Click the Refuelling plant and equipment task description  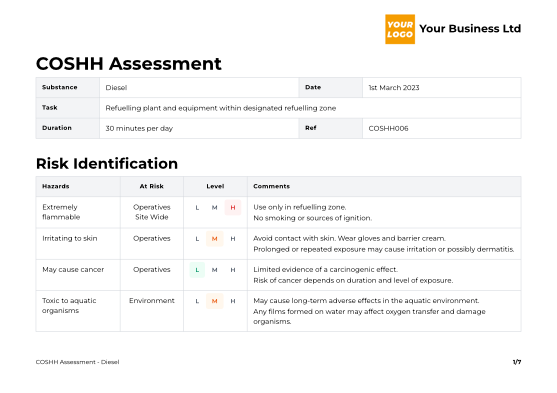click(x=221, y=108)
